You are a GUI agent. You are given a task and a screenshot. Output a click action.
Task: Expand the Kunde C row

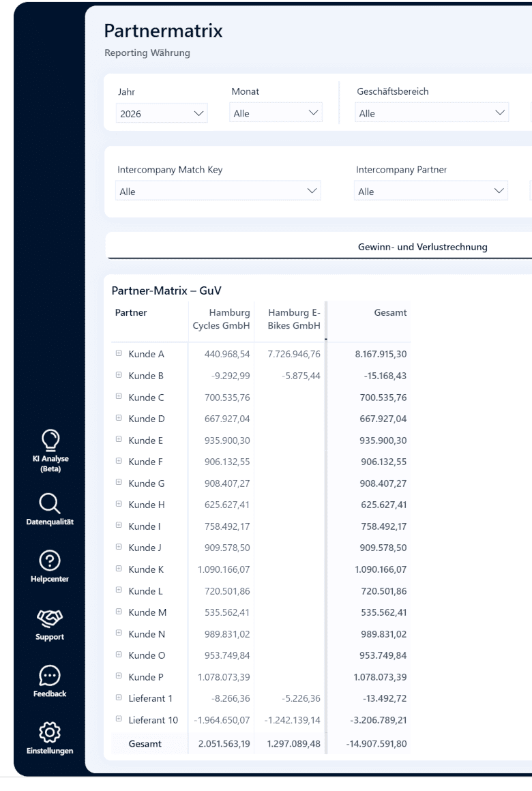pyautogui.click(x=119, y=396)
